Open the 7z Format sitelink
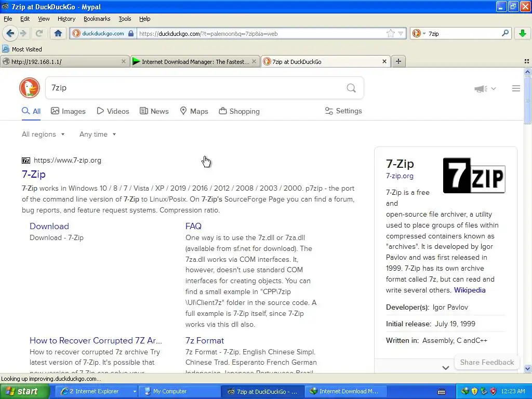Image resolution: width=532 pixels, height=399 pixels. pos(205,340)
